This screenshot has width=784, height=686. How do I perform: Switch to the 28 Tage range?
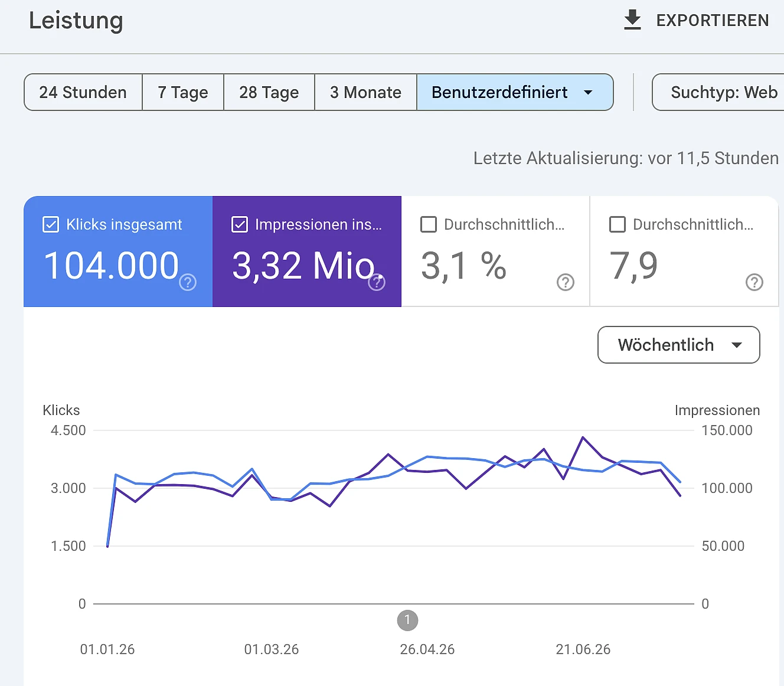[269, 92]
